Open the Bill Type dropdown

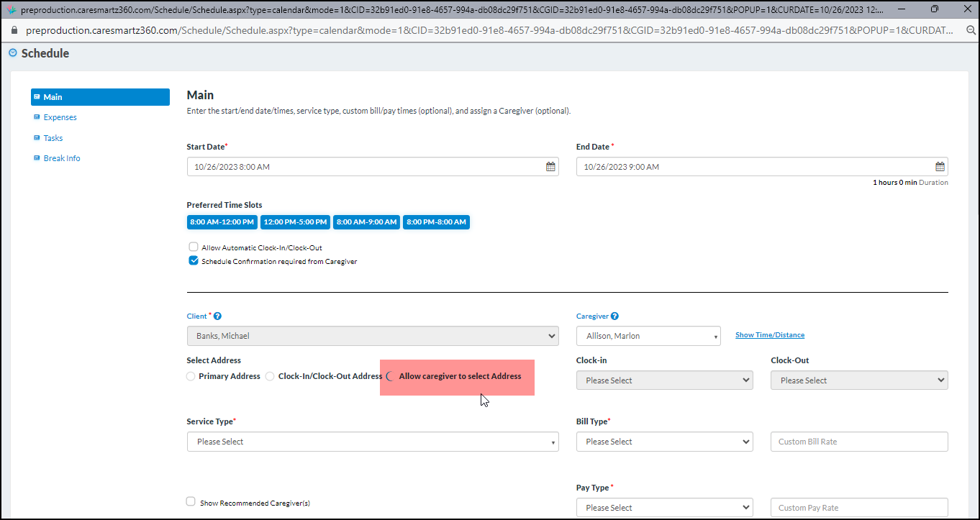[663, 441]
